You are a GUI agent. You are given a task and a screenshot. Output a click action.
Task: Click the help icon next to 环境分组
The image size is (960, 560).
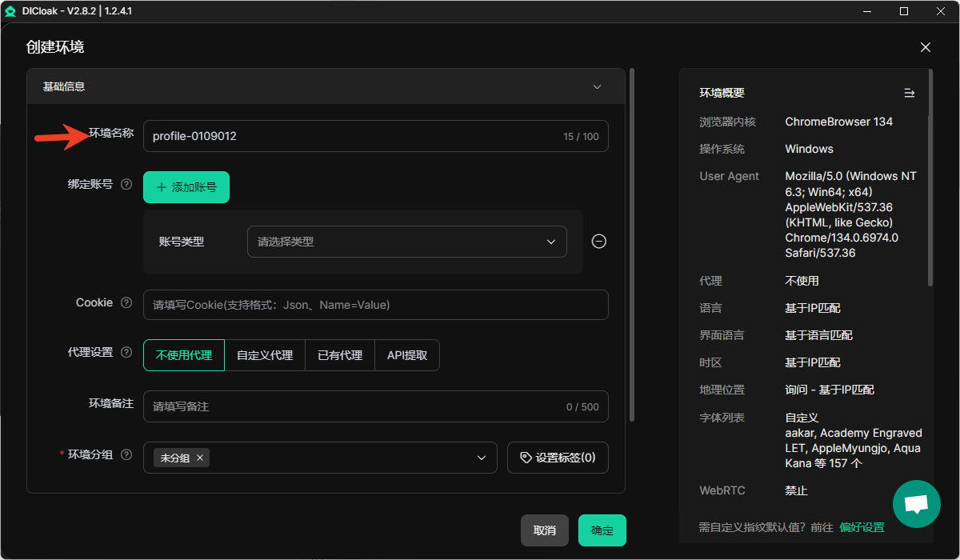126,455
